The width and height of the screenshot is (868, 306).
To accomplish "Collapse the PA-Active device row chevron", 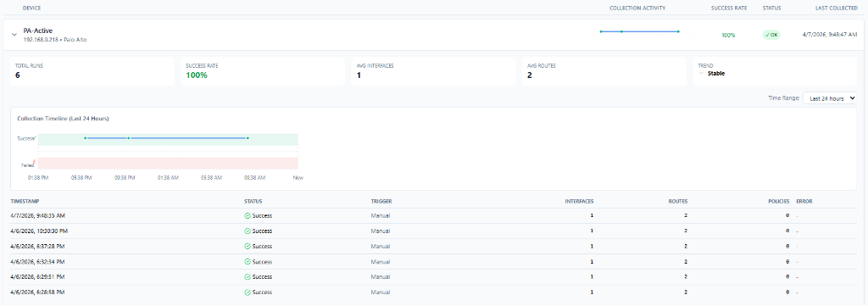I will [x=14, y=34].
